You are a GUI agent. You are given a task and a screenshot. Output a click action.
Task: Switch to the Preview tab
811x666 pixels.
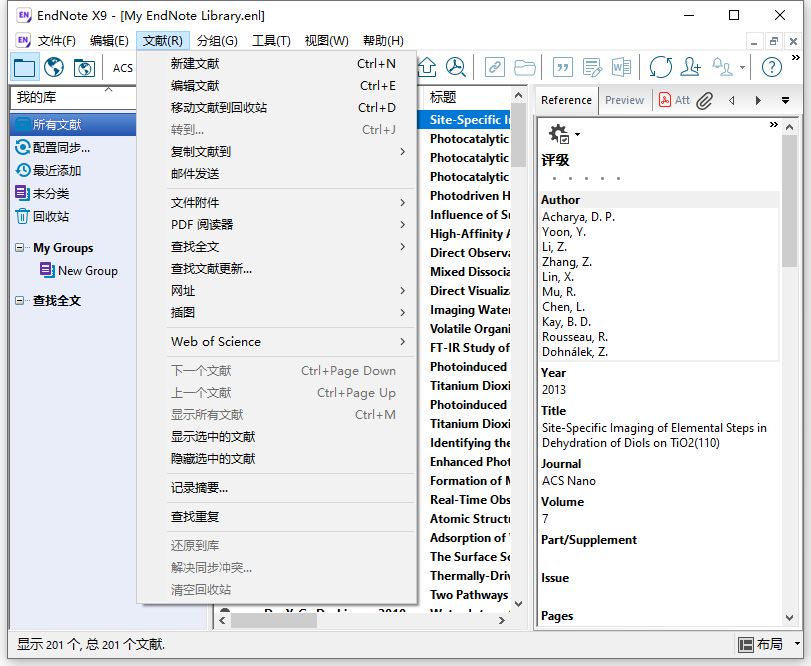tap(624, 100)
